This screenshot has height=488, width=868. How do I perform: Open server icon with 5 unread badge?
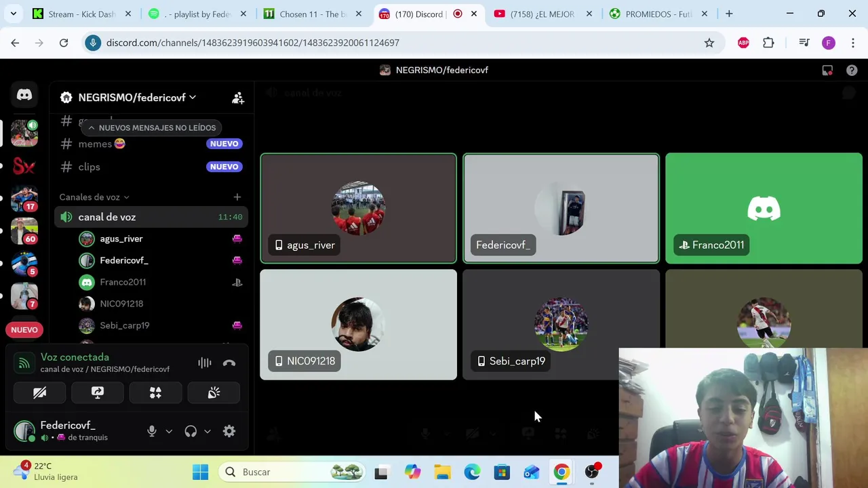(x=24, y=264)
